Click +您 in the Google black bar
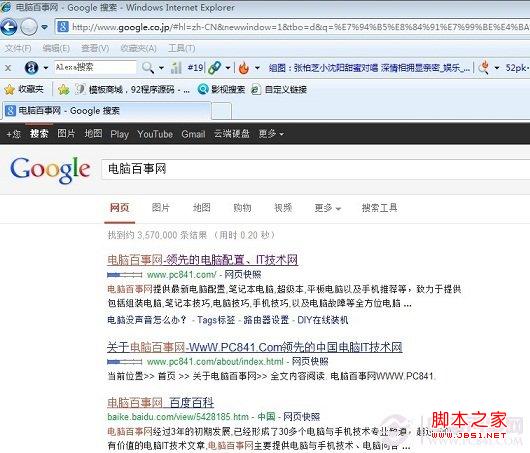This screenshot has width=530, height=453. (14, 134)
